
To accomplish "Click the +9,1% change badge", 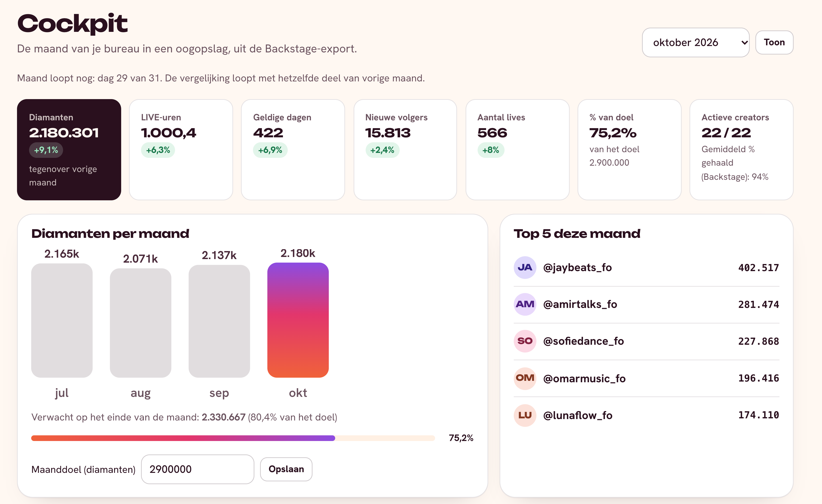I will (46, 150).
